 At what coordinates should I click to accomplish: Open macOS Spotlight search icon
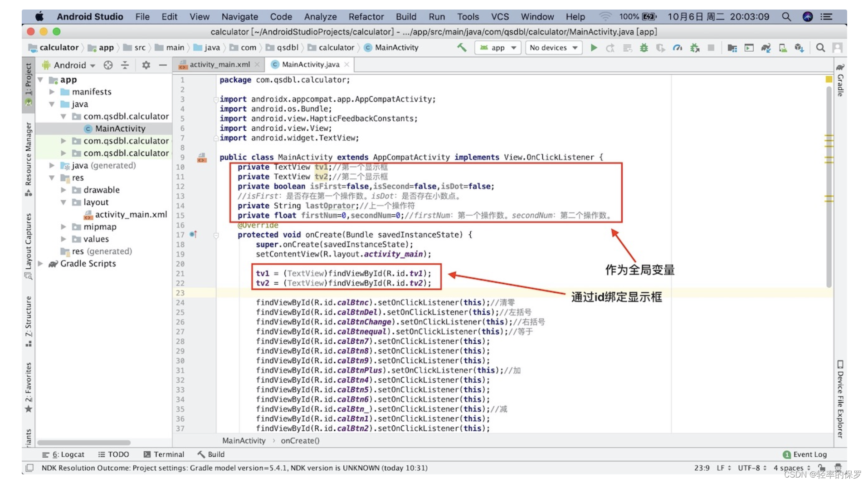[x=786, y=17]
